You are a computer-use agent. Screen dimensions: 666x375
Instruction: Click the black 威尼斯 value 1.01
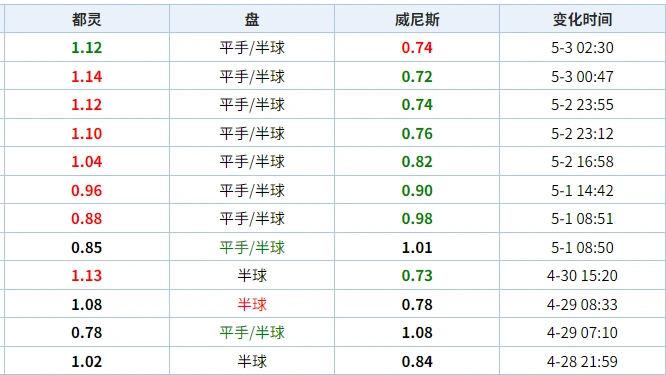click(x=417, y=247)
